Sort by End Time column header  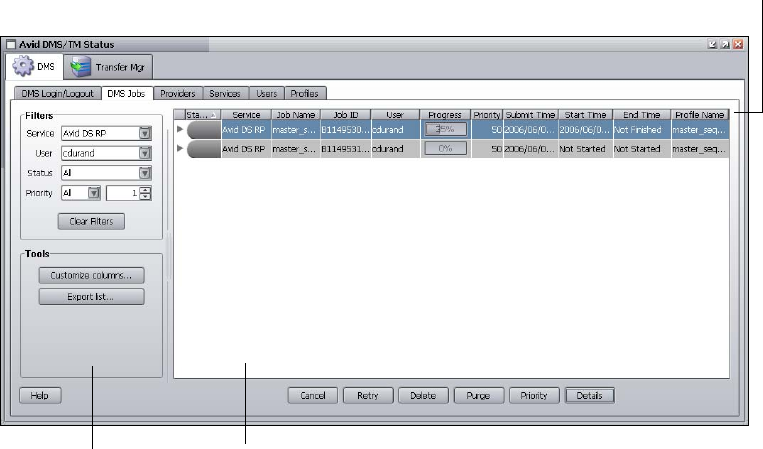coord(642,115)
